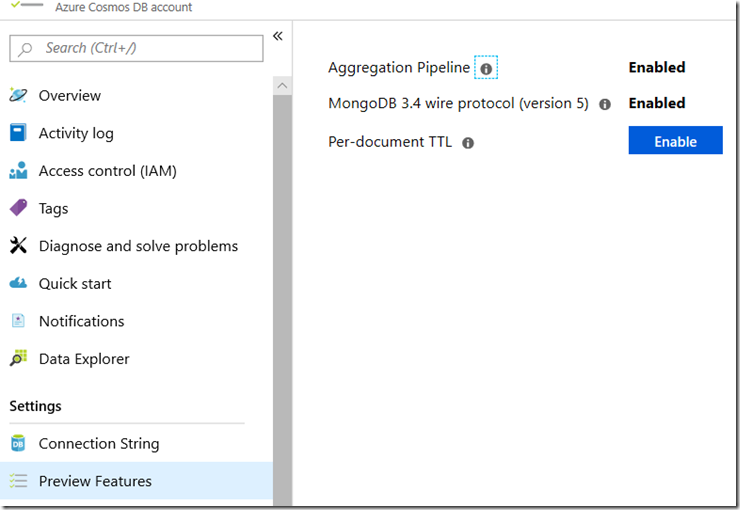
Task: Go to the Overview menu item
Action: 69,96
